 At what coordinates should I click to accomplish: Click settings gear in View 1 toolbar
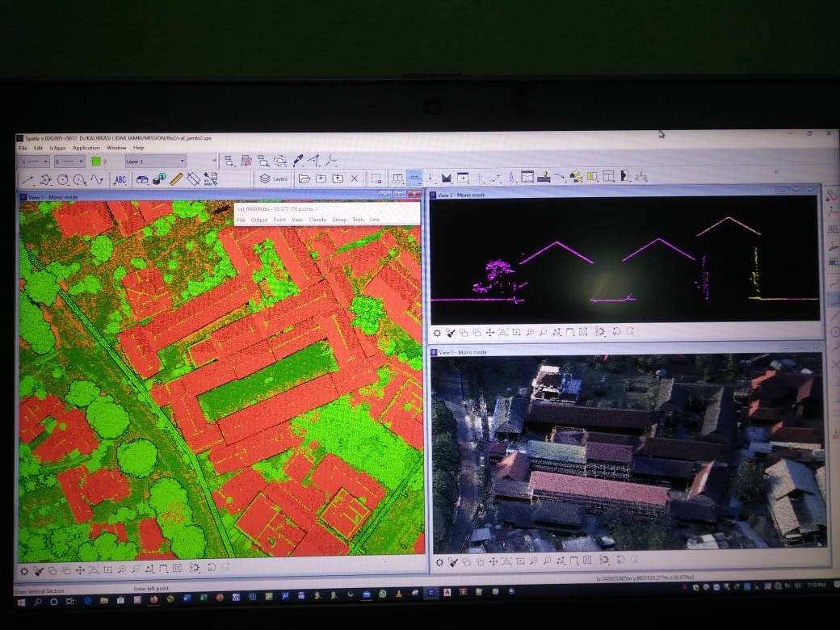(24, 570)
